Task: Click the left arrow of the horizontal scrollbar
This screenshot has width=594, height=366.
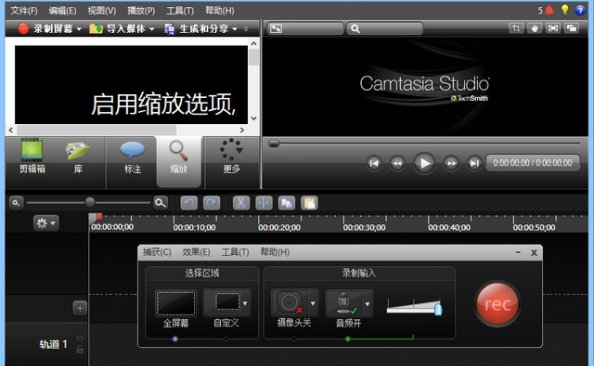Action: pyautogui.click(x=11, y=130)
